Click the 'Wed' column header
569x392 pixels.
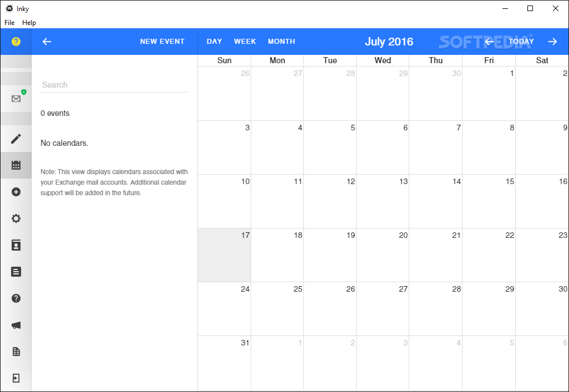(383, 60)
